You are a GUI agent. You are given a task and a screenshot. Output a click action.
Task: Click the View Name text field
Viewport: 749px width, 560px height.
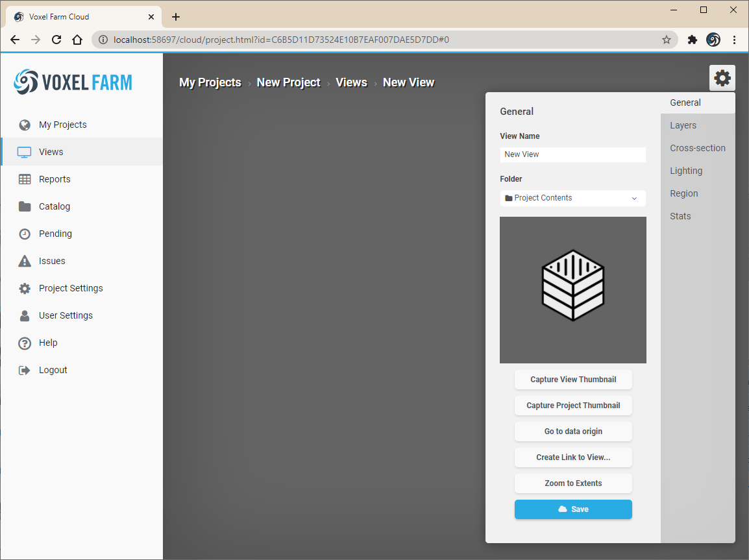point(572,154)
